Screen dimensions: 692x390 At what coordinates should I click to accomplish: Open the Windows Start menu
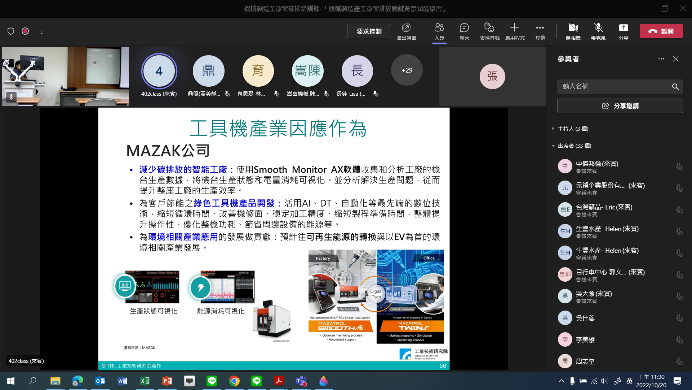[10, 381]
